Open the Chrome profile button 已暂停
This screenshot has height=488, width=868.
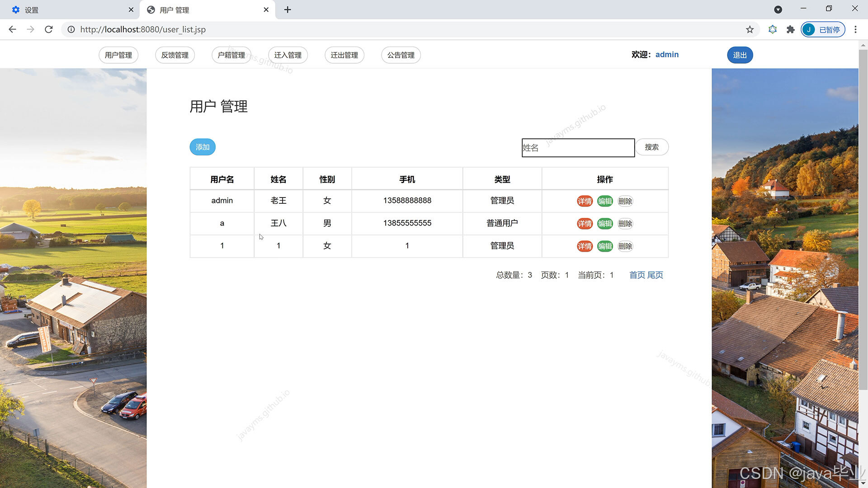coord(823,29)
